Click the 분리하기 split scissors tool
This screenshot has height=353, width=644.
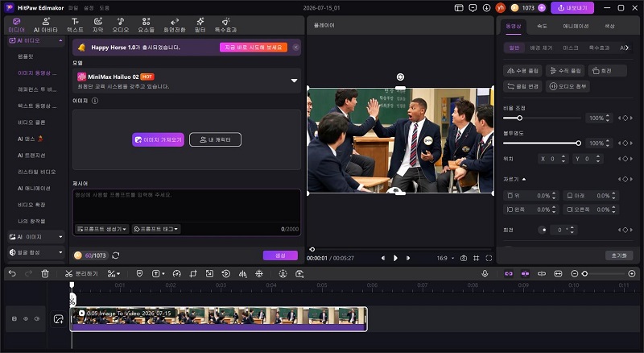tap(81, 273)
